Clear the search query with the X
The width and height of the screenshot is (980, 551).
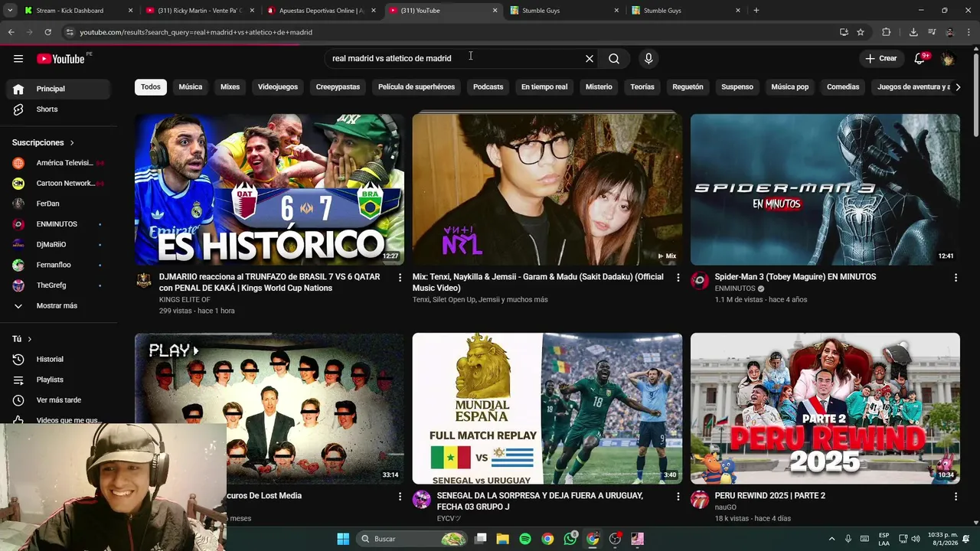590,59
